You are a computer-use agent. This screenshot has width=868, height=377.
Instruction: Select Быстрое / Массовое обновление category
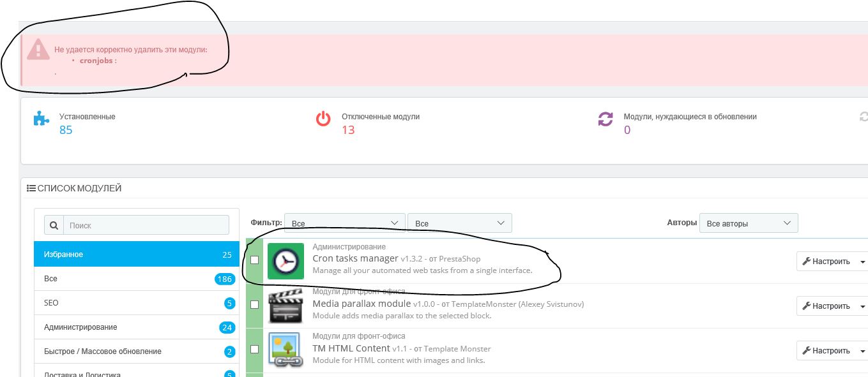point(136,351)
